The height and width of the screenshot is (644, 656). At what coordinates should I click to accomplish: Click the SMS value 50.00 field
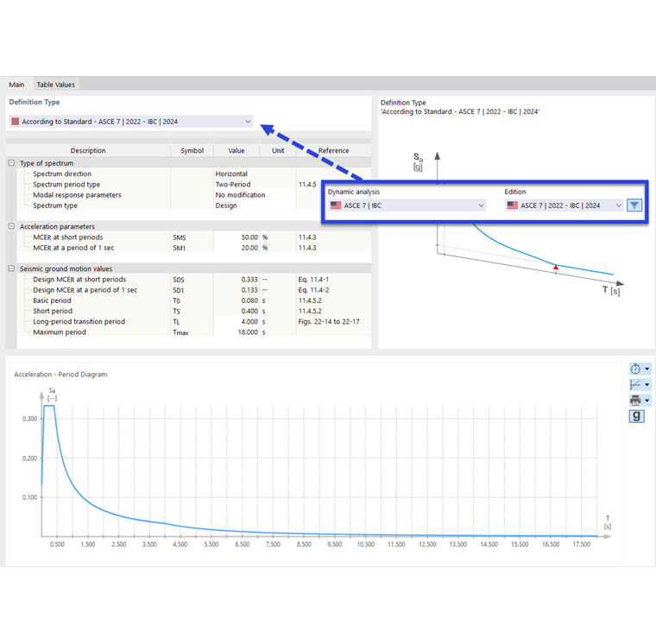(237, 237)
